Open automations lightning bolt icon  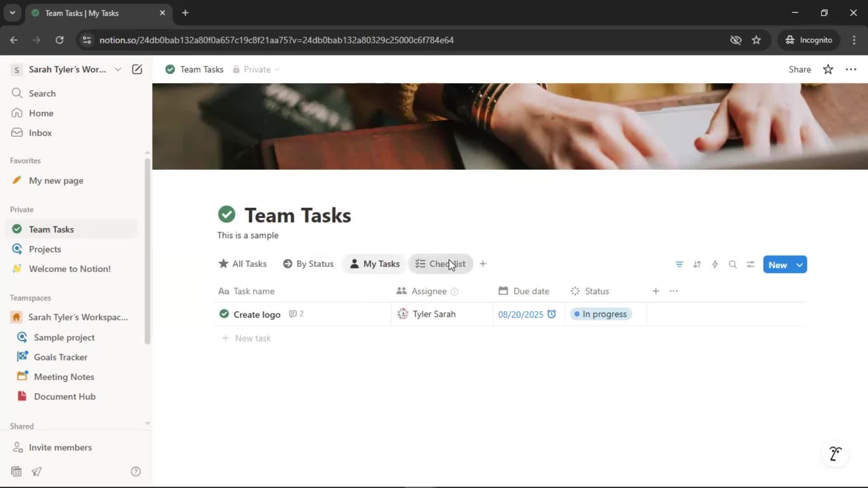pyautogui.click(x=715, y=265)
